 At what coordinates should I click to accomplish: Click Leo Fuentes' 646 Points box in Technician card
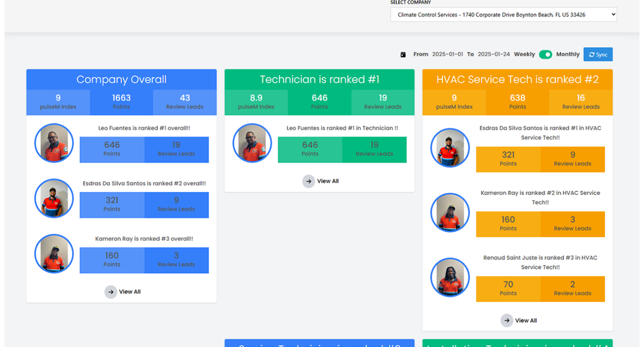(310, 149)
